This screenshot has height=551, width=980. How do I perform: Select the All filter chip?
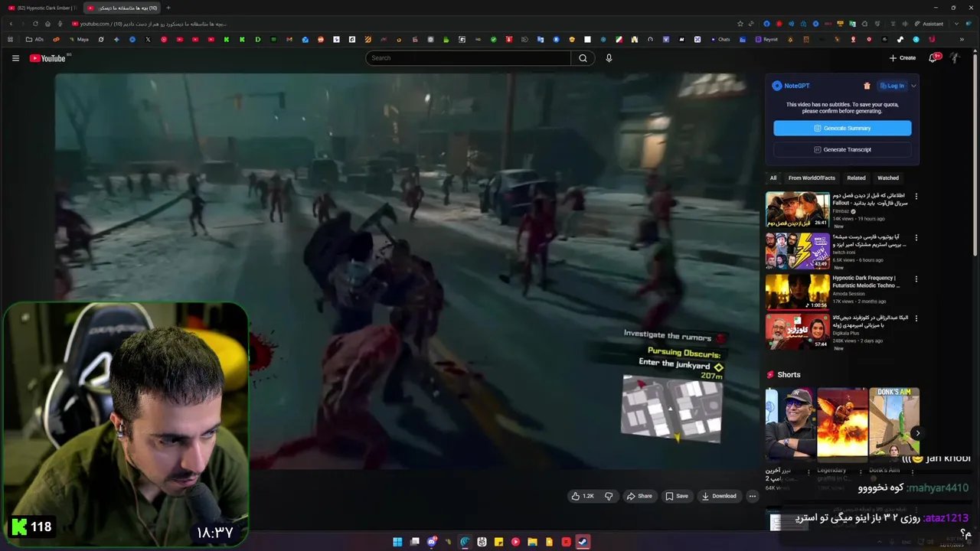[x=773, y=178]
